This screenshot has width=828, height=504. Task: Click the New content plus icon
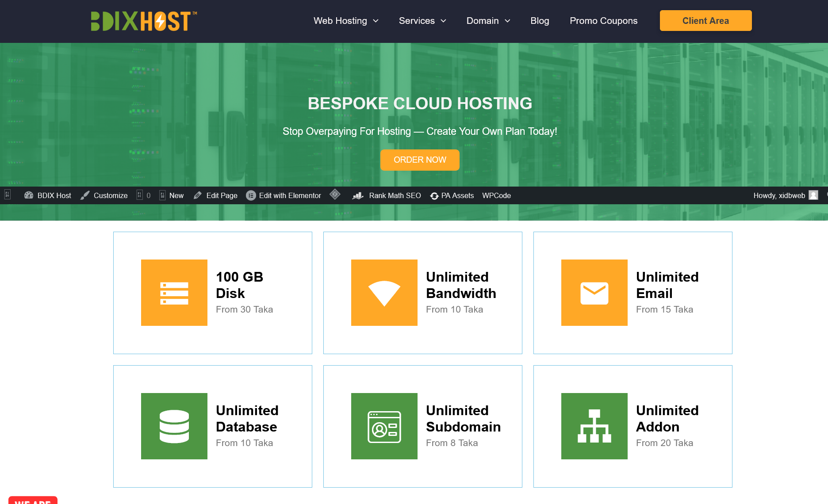pyautogui.click(x=162, y=195)
